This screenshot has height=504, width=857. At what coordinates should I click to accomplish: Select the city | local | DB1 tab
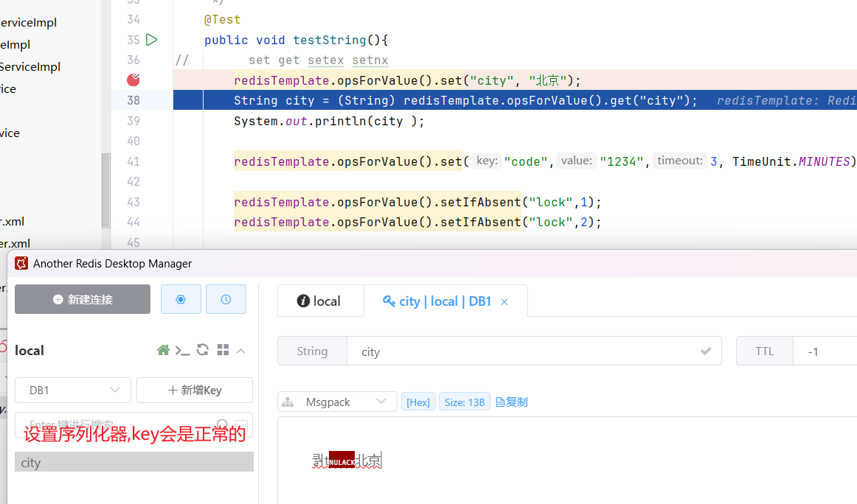pos(437,301)
